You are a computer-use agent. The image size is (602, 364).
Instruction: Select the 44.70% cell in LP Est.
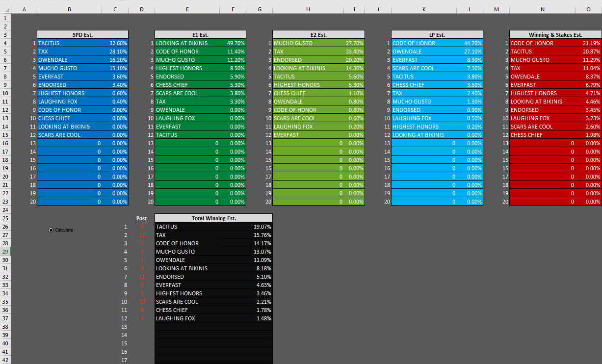coord(472,43)
